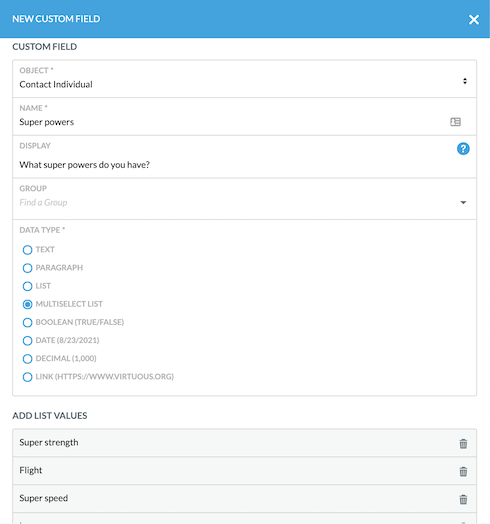Click the Super speed list value text
490x524 pixels.
[x=44, y=498]
